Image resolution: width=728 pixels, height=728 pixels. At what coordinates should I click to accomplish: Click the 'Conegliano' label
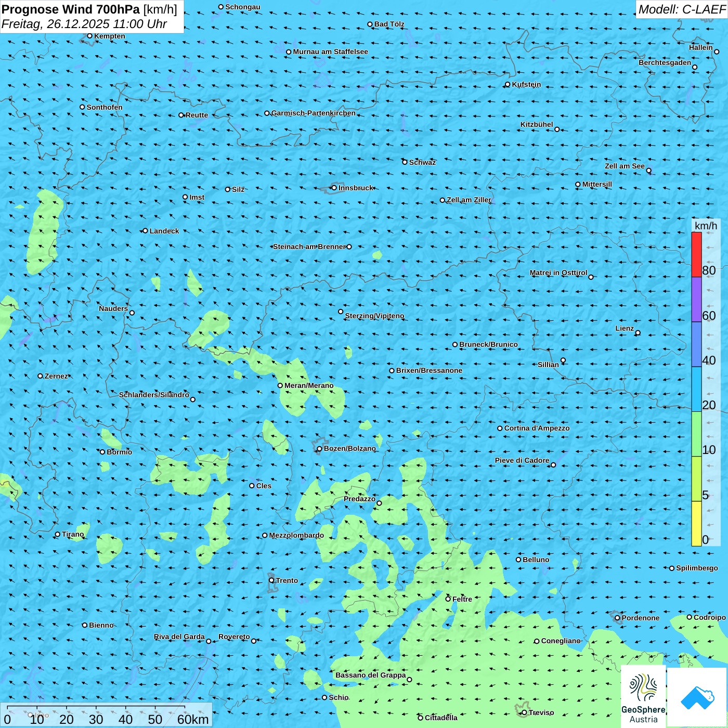coord(561,641)
